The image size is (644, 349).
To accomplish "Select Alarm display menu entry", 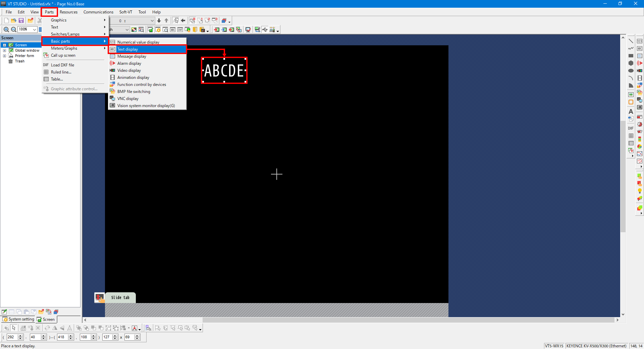I will point(129,63).
